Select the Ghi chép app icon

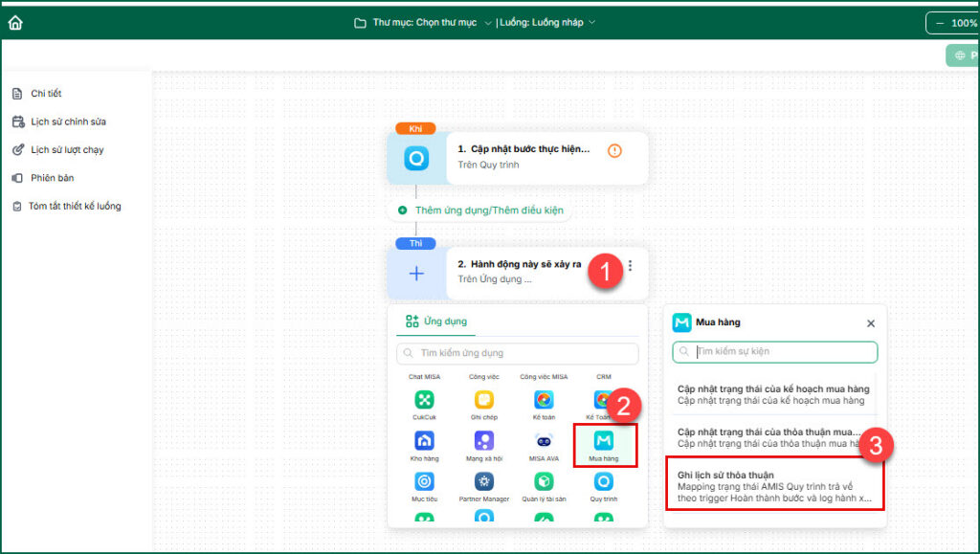tap(484, 400)
